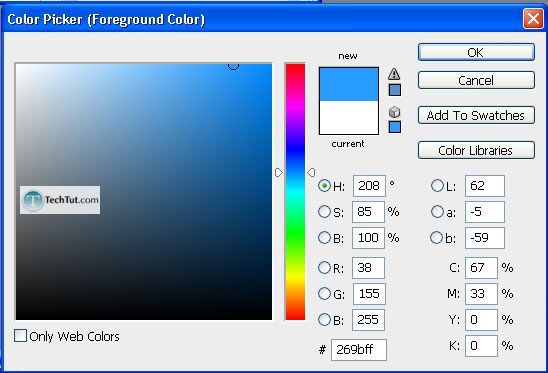Select the L lightness radio button

coord(437,186)
